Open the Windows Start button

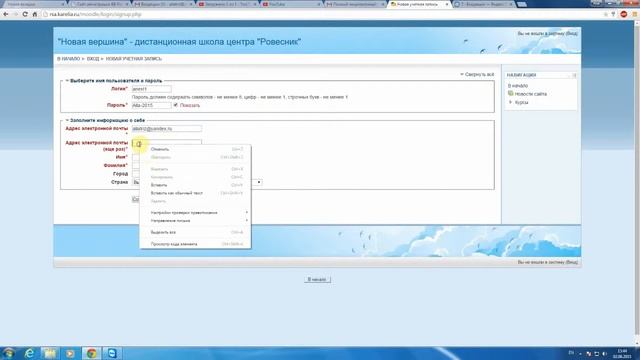(x=9, y=353)
